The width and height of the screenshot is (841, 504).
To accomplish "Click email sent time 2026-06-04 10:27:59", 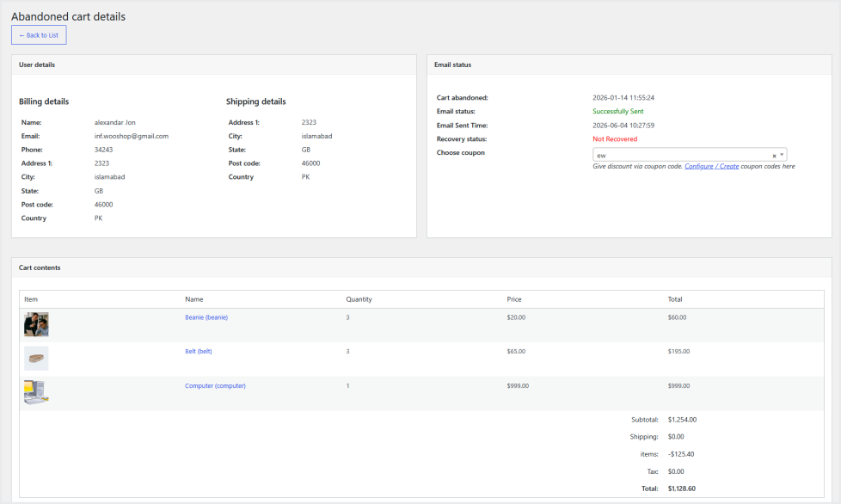I will 623,126.
